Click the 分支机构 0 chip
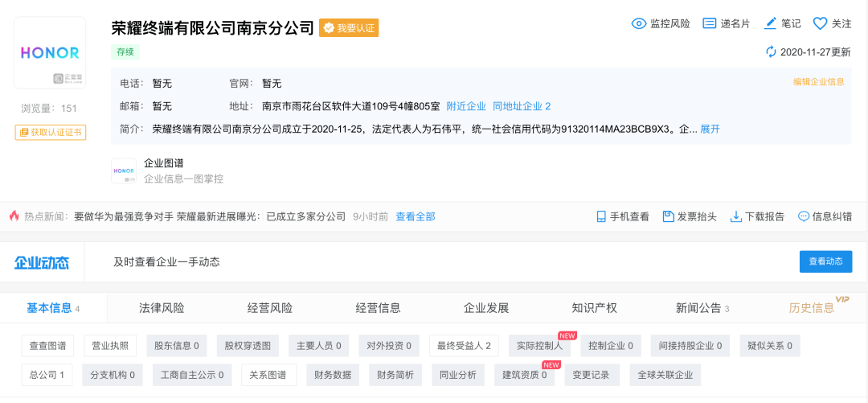This screenshot has width=868, height=403. click(113, 375)
